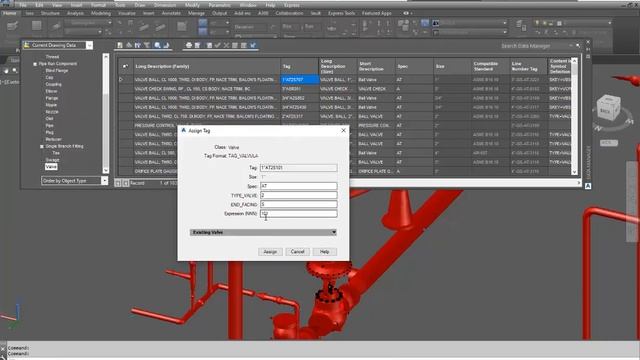Open the Draw menu
Viewport: 640px width, 360px height.
click(x=140, y=5)
